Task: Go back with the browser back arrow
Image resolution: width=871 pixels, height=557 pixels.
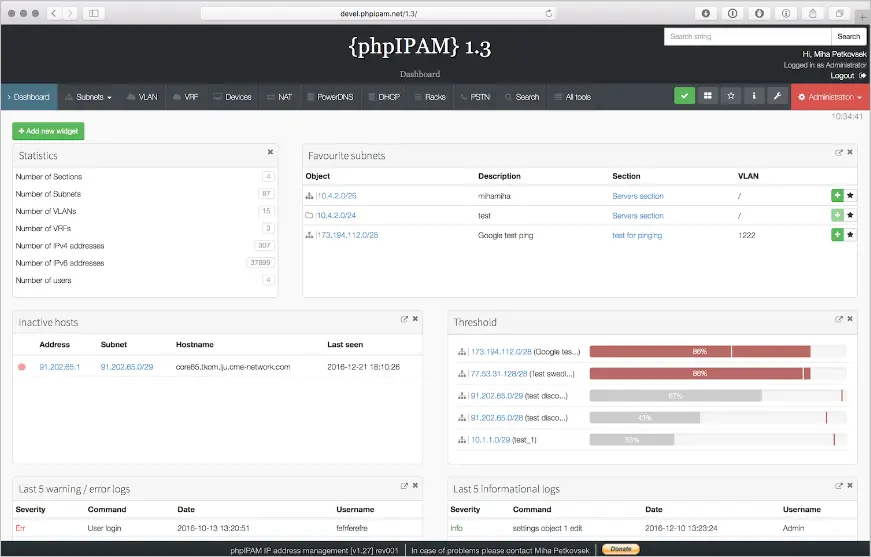Action: (54, 13)
